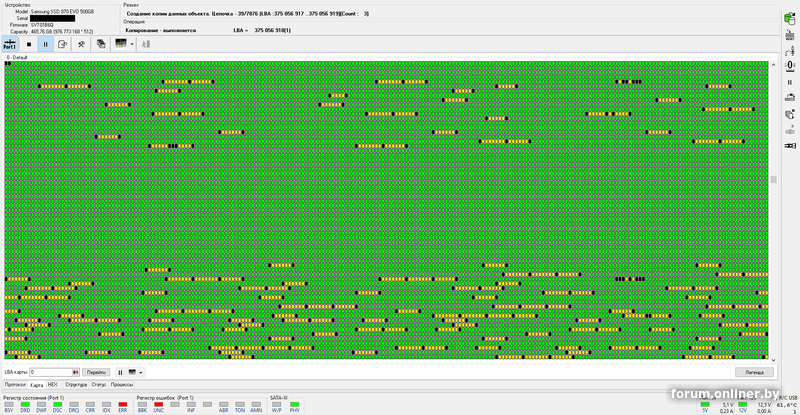Click the firmware version SVT01B6Q text
800x415 pixels.
[x=42, y=25]
